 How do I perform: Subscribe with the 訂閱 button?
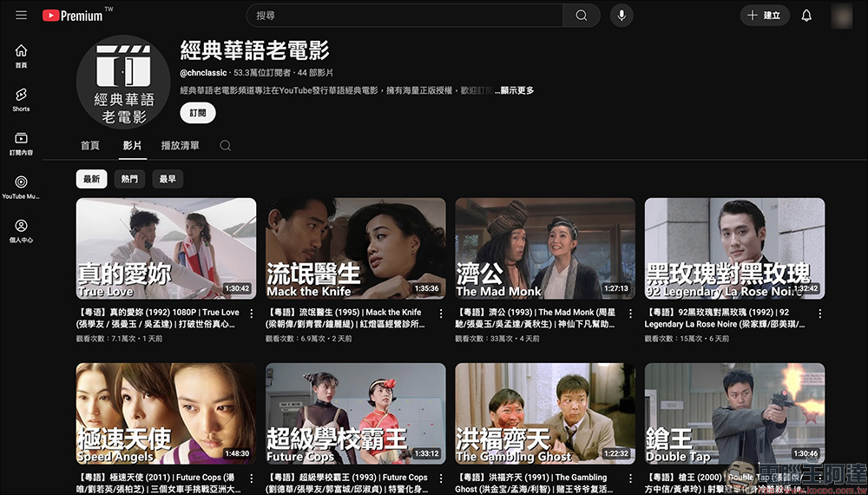point(198,113)
